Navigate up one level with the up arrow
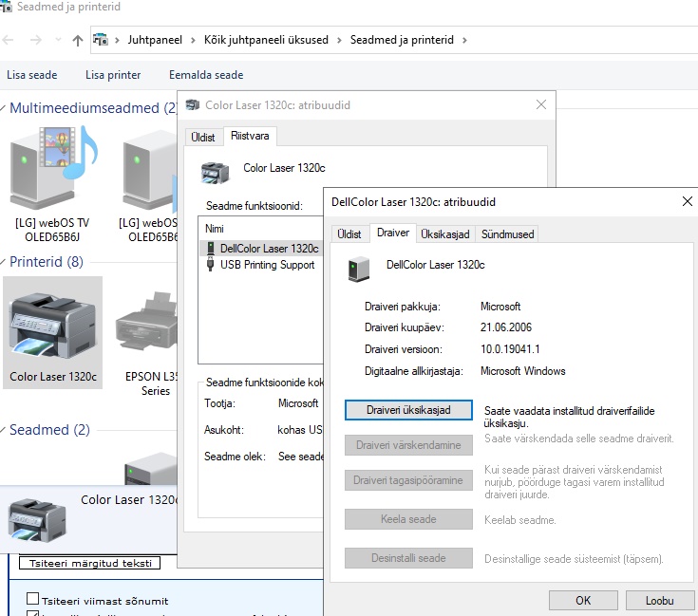The image size is (698, 616). coord(78,40)
